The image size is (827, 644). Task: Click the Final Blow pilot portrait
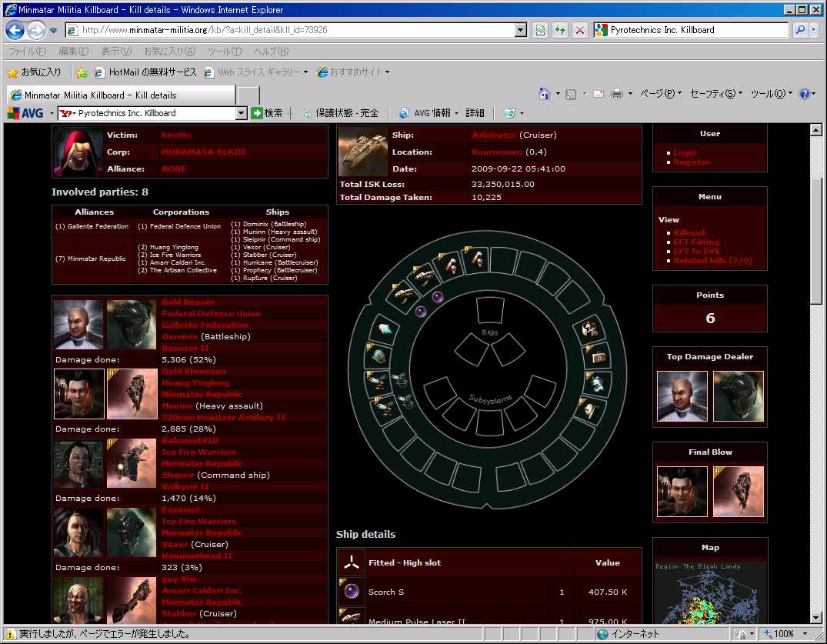682,492
